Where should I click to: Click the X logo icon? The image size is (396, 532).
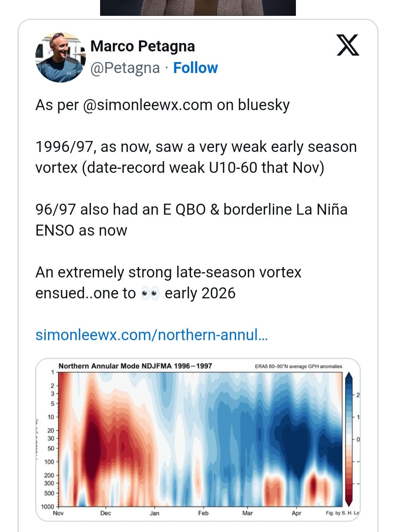[x=348, y=45]
